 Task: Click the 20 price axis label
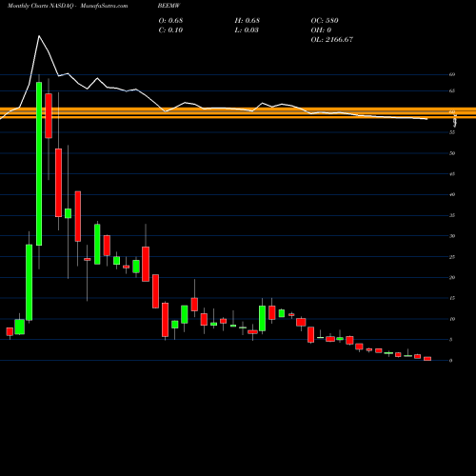[452, 277]
